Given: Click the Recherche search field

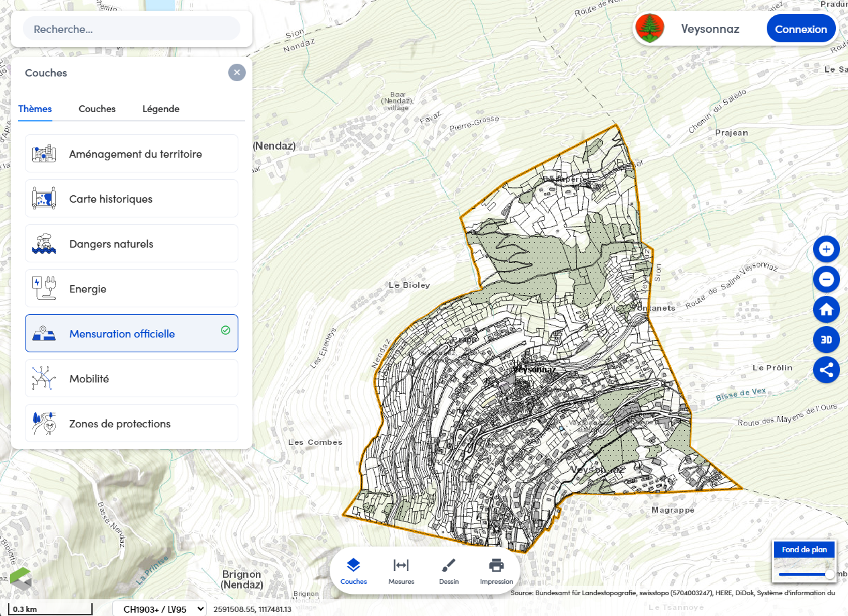Looking at the screenshot, I should pyautogui.click(x=132, y=29).
